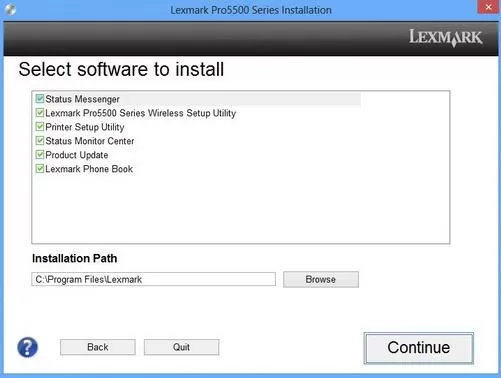
Task: Uncheck the Status Messenger checkbox
Action: pos(40,99)
